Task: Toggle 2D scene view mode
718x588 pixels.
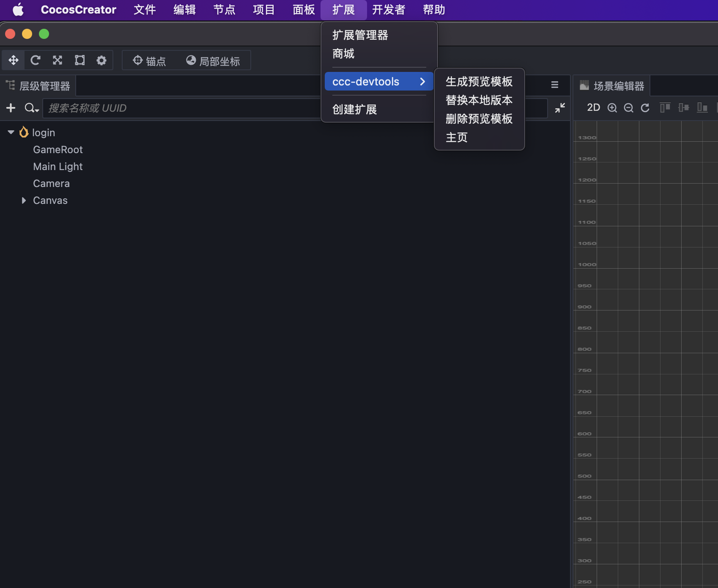Action: (x=593, y=107)
